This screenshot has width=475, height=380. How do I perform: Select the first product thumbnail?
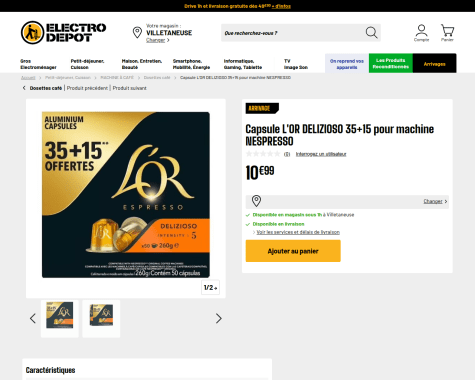click(60, 318)
